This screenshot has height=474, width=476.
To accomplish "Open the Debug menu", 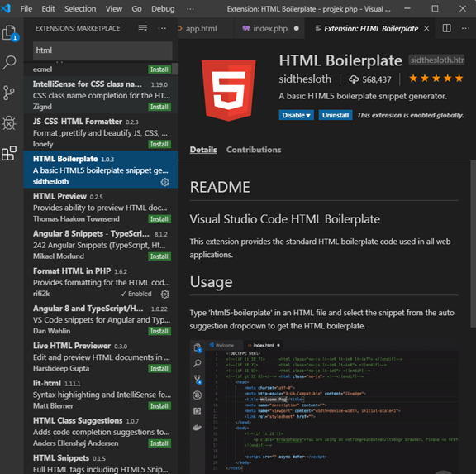I will pyautogui.click(x=163, y=9).
